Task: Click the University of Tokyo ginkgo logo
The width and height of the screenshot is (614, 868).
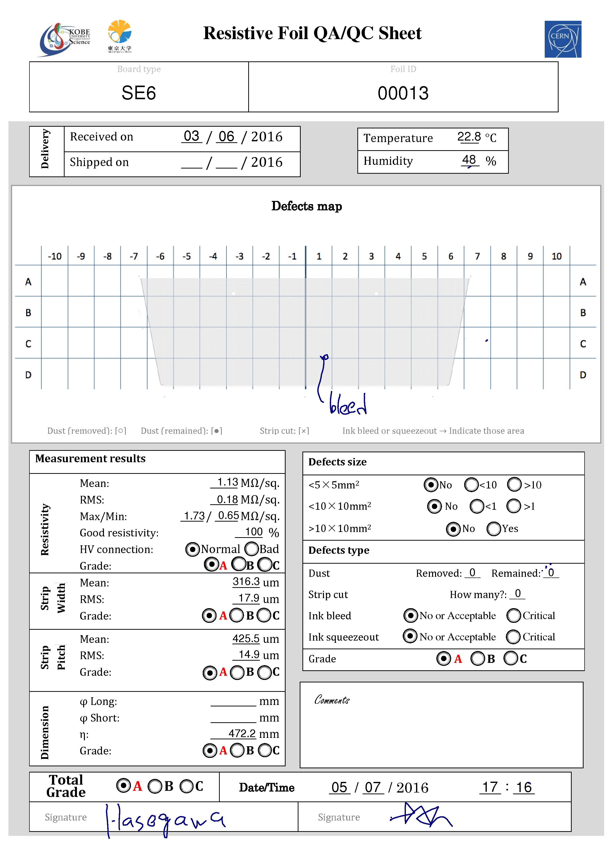Action: pos(120,36)
